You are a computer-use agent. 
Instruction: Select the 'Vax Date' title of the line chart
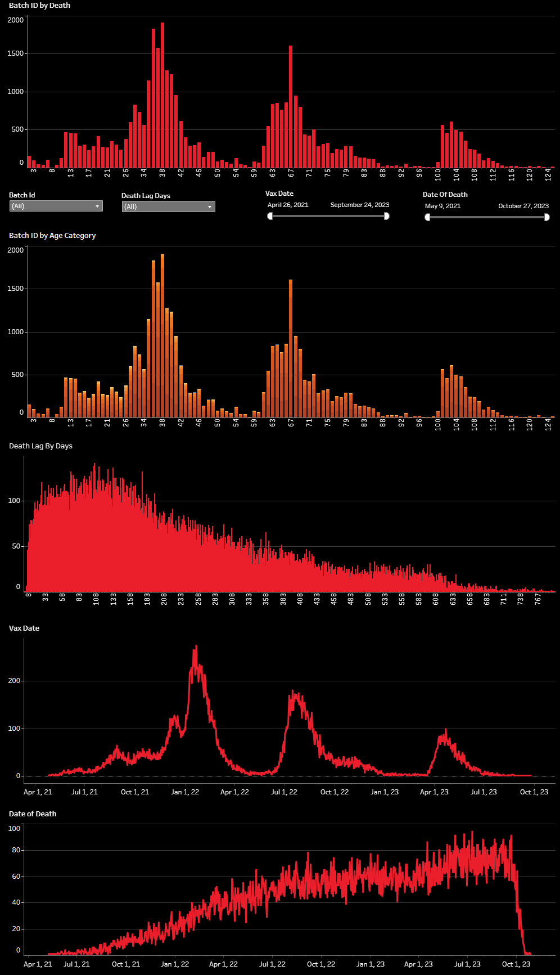tap(24, 628)
